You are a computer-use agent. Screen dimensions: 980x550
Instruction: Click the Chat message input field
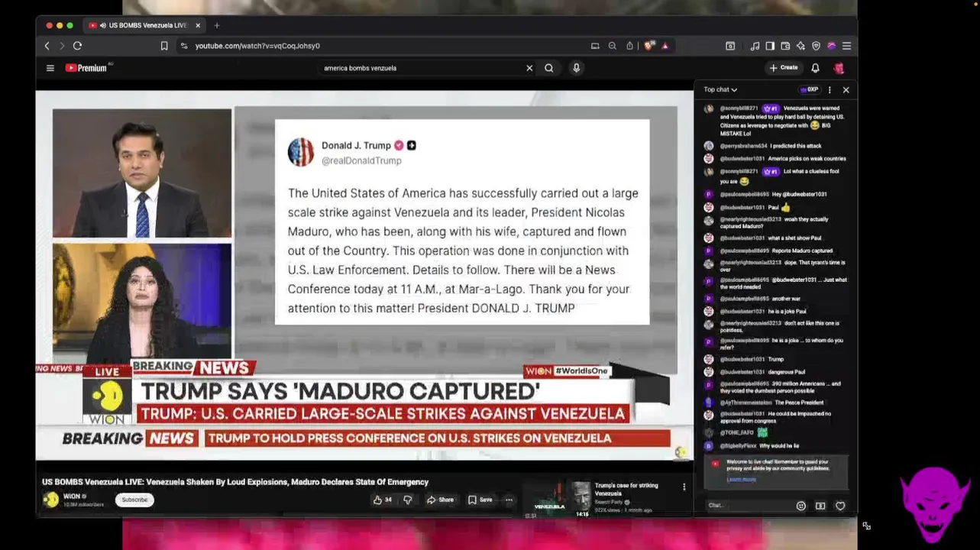click(x=749, y=505)
